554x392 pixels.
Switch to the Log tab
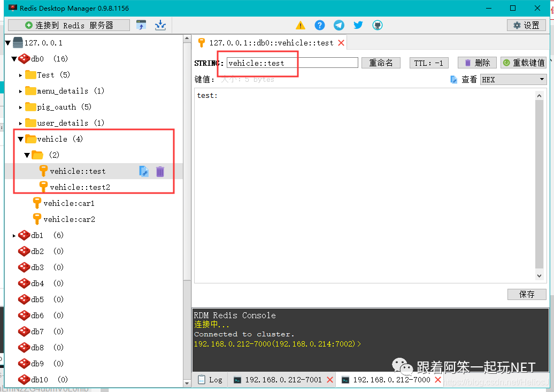(210, 380)
